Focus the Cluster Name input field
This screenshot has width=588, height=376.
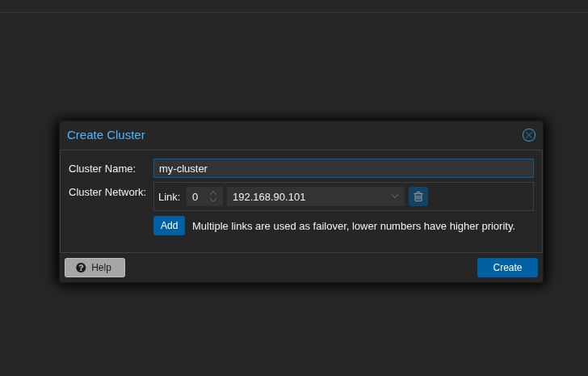tap(343, 168)
